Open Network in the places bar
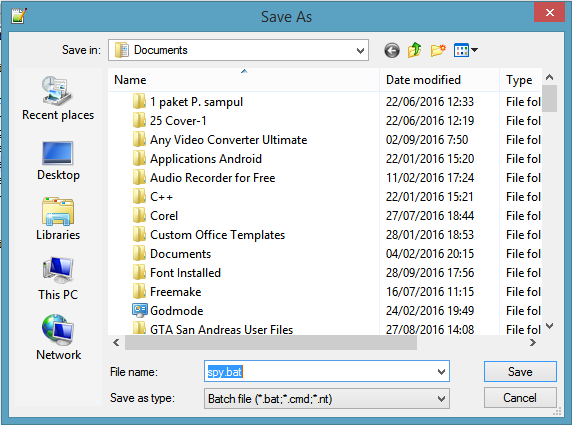Screen dimensions: 572x425 (x=58, y=338)
